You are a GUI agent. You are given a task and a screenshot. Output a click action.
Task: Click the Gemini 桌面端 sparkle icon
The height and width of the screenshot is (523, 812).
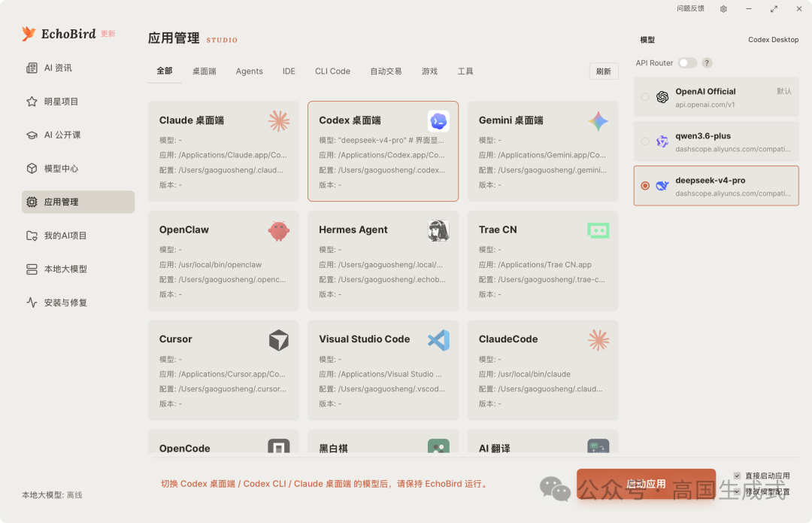pos(598,121)
